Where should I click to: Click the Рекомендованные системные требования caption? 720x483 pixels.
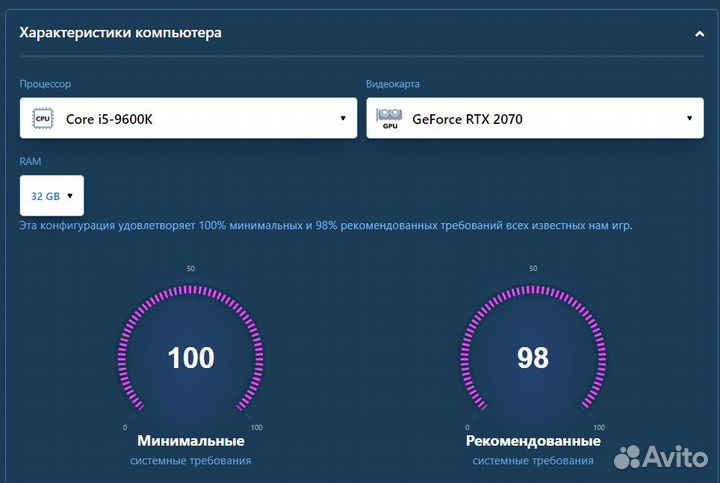point(533,450)
